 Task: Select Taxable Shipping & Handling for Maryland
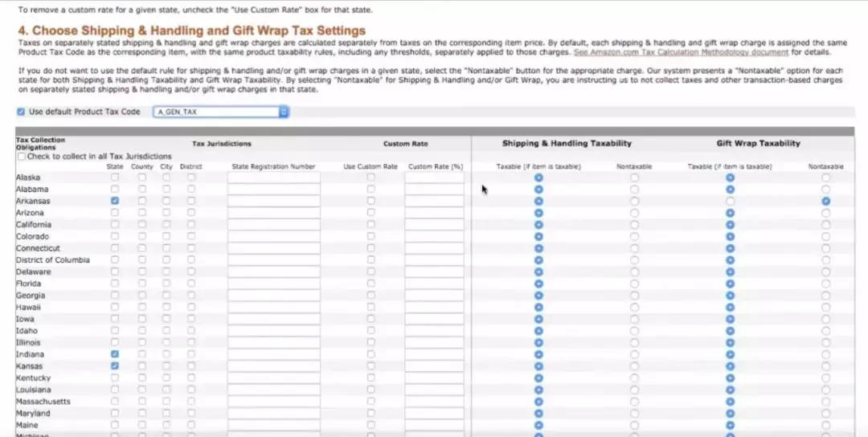coord(538,413)
